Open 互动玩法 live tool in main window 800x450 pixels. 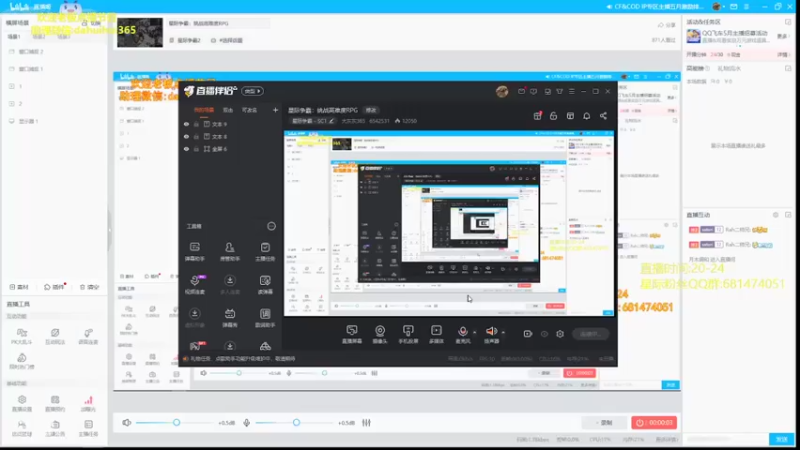point(55,337)
